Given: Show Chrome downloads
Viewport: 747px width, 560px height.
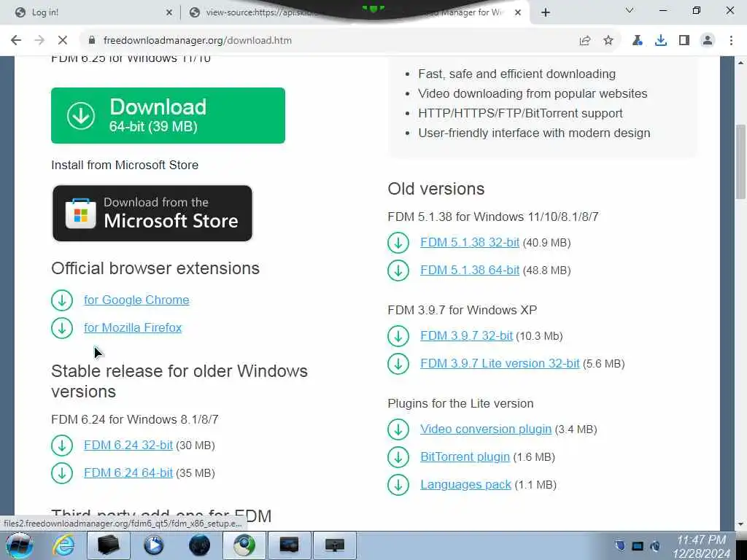Looking at the screenshot, I should [x=660, y=41].
